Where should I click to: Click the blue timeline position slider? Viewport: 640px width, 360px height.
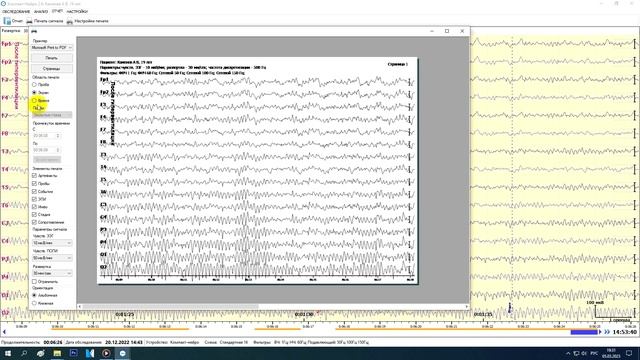pos(584,332)
